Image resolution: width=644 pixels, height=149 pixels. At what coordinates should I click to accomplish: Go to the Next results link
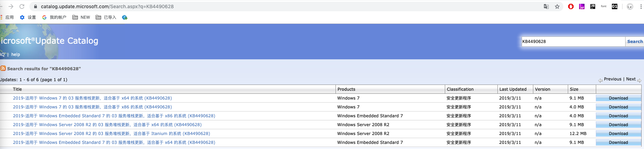[x=631, y=79]
